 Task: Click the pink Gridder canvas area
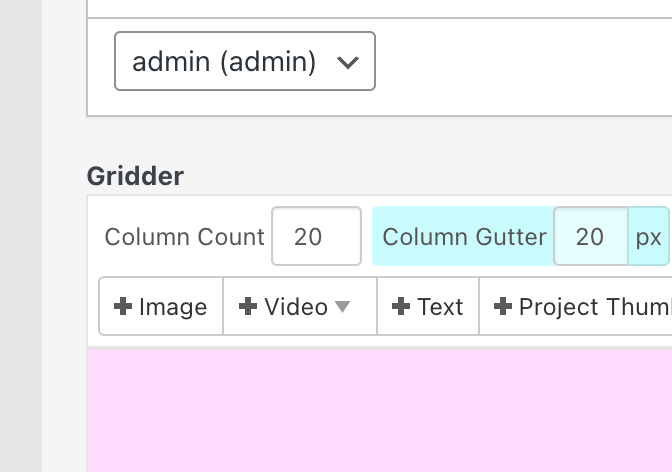[x=380, y=410]
